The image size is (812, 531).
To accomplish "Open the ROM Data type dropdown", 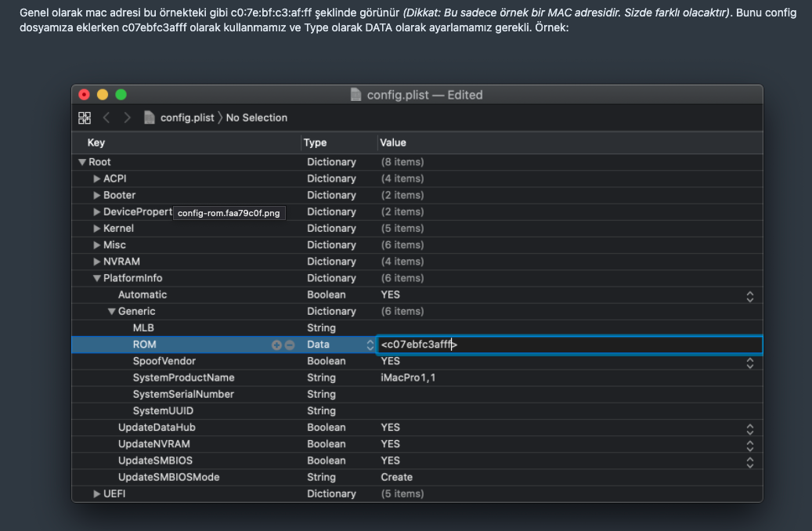I will click(x=370, y=345).
